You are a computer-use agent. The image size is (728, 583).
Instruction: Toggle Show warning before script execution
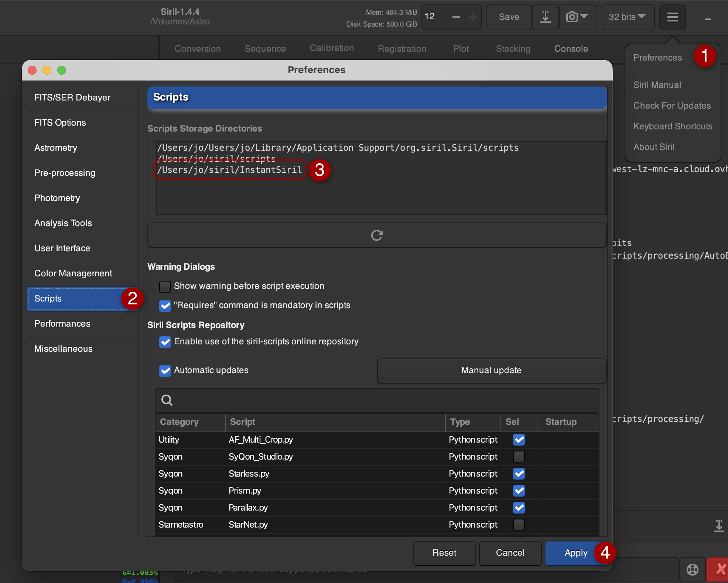(165, 286)
